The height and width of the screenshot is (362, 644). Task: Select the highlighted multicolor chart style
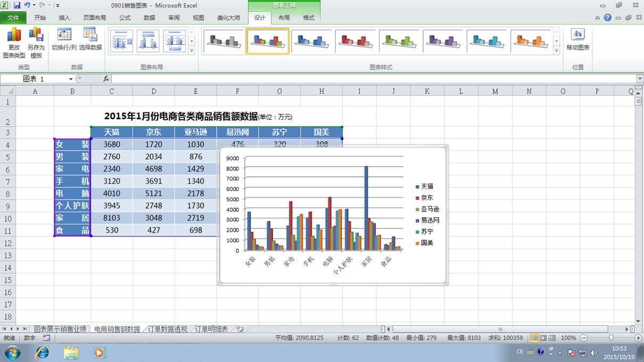pyautogui.click(x=268, y=41)
